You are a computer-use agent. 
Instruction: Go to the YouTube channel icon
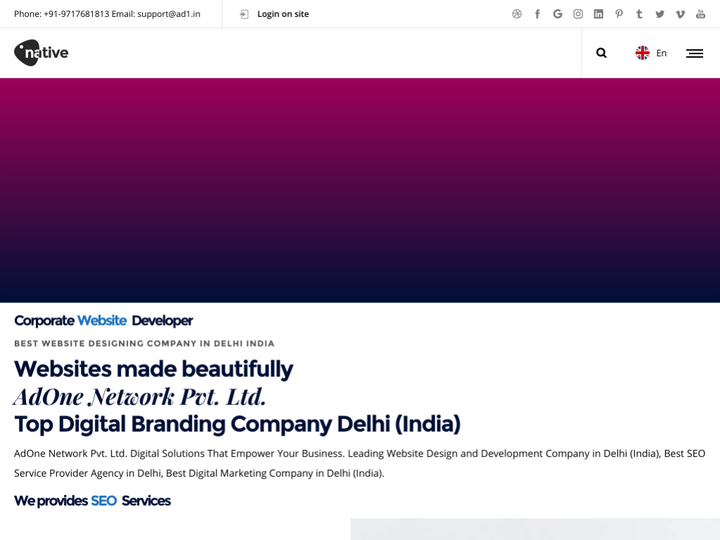pos(701,14)
